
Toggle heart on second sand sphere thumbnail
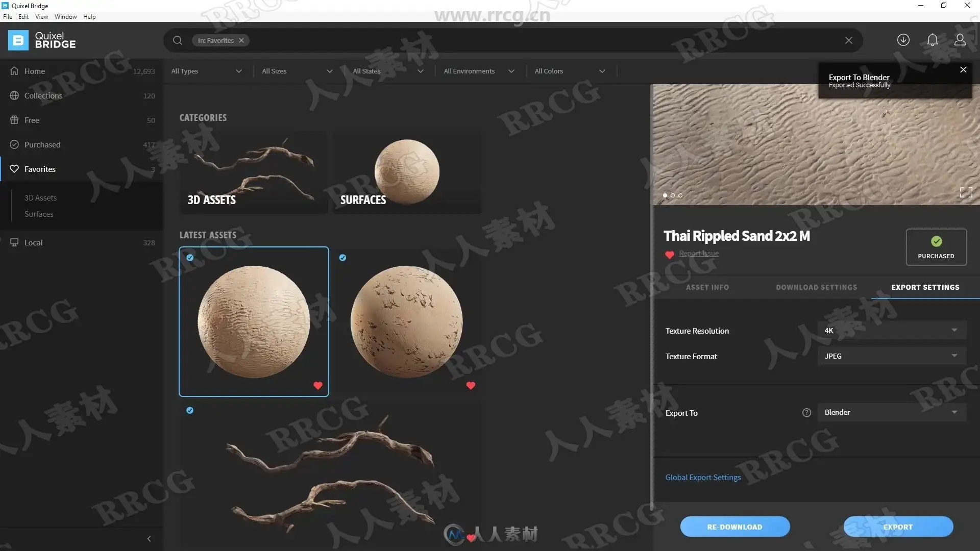tap(471, 386)
